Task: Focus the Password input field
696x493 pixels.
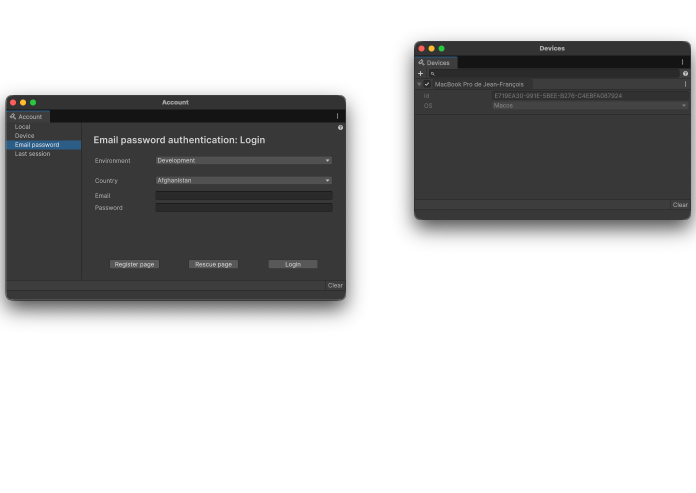Action: click(244, 207)
